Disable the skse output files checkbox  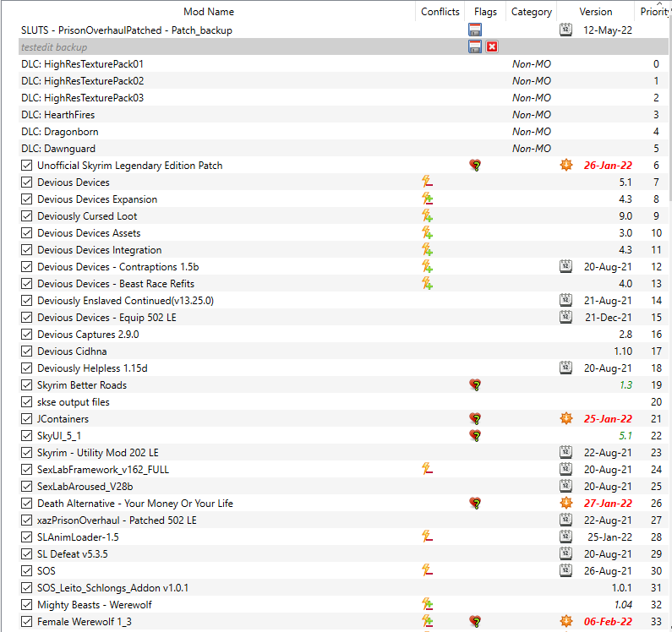click(26, 402)
